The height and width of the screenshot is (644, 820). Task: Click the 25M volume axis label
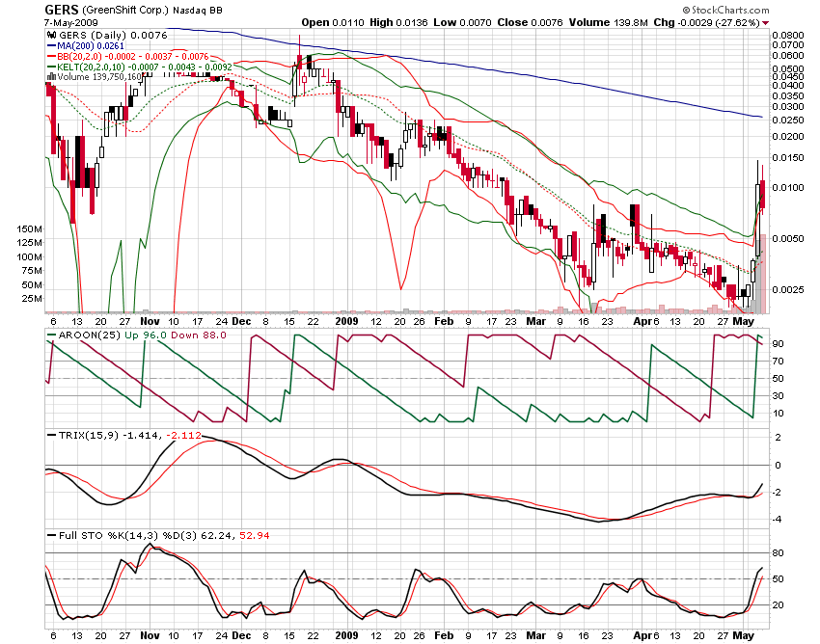[32, 299]
